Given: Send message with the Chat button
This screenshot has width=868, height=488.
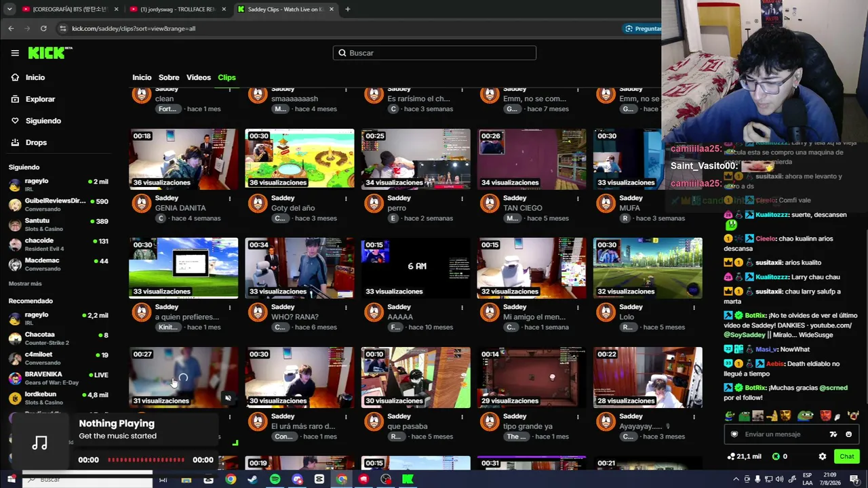Looking at the screenshot, I should [x=847, y=457].
